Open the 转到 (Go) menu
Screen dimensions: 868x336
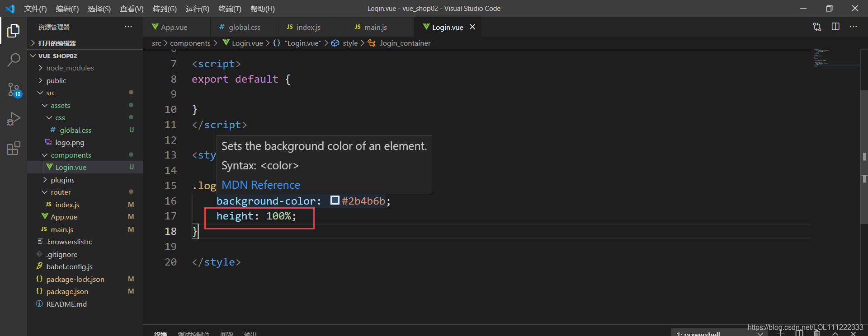coord(165,9)
